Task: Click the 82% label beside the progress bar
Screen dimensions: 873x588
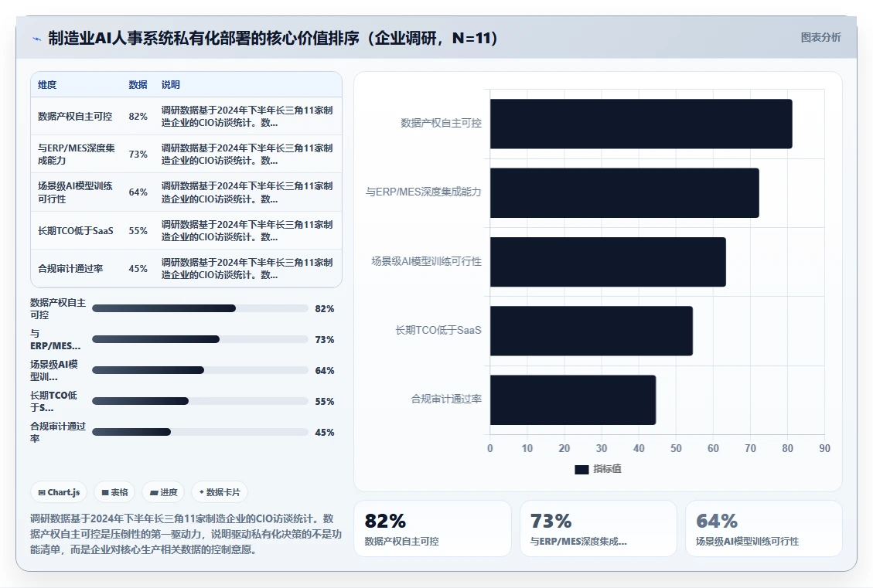Action: [x=325, y=309]
